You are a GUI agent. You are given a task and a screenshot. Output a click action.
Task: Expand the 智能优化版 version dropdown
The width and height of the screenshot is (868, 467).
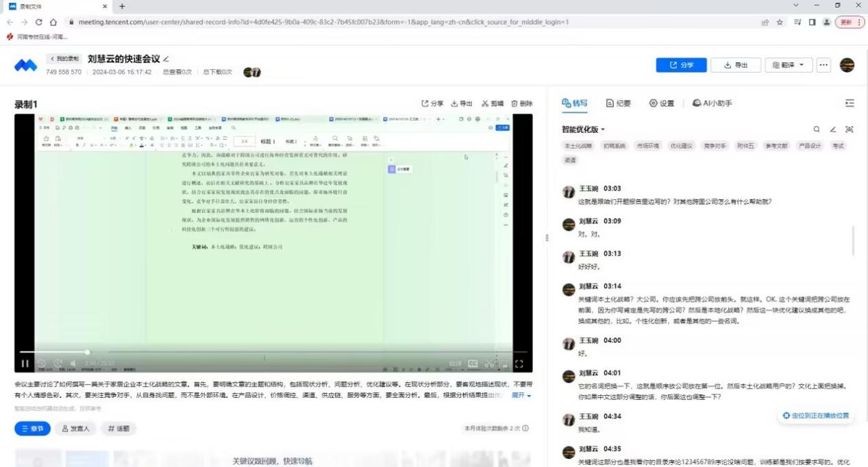584,129
